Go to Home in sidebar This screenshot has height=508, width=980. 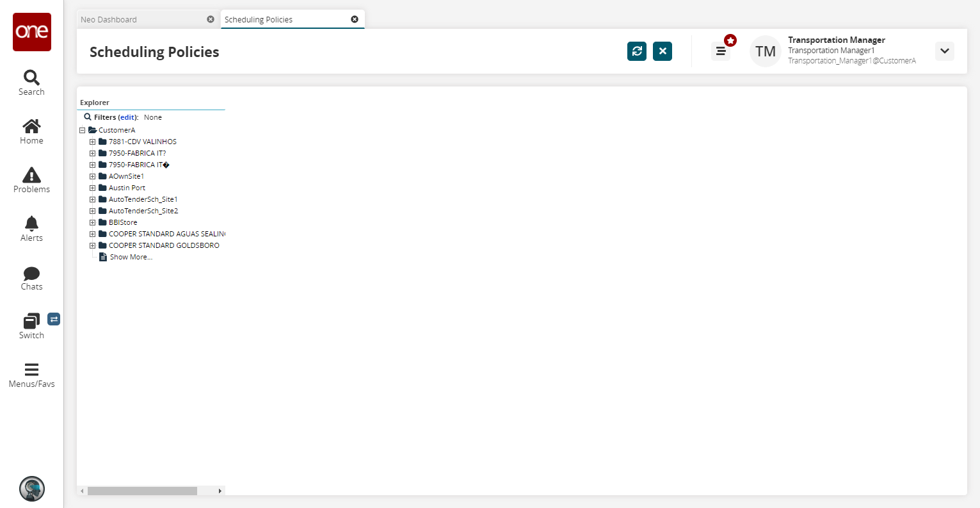coord(31,126)
